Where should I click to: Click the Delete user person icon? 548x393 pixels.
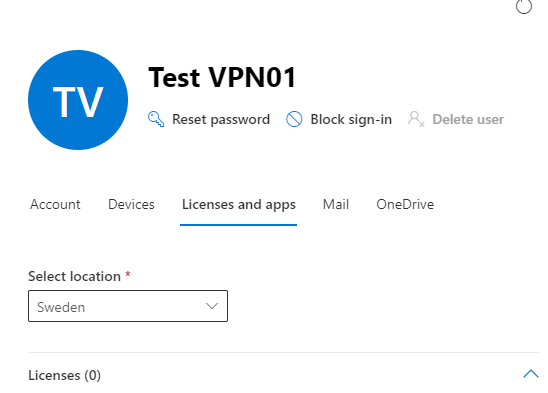click(416, 119)
